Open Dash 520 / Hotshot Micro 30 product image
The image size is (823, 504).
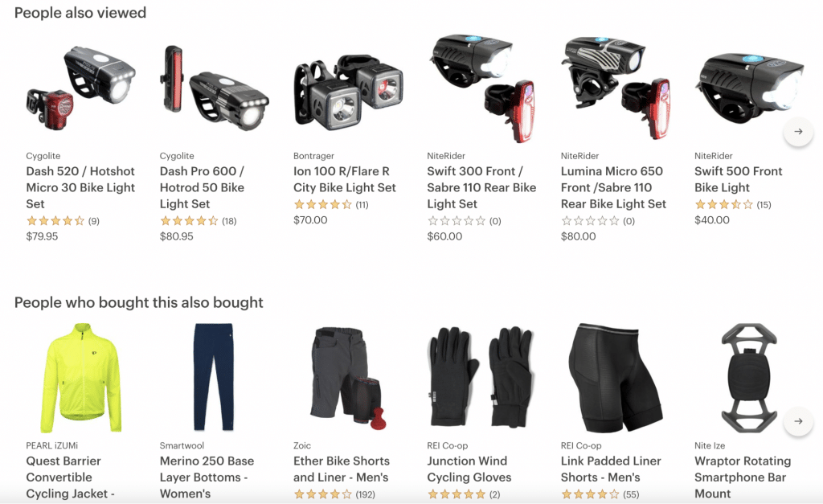81,88
